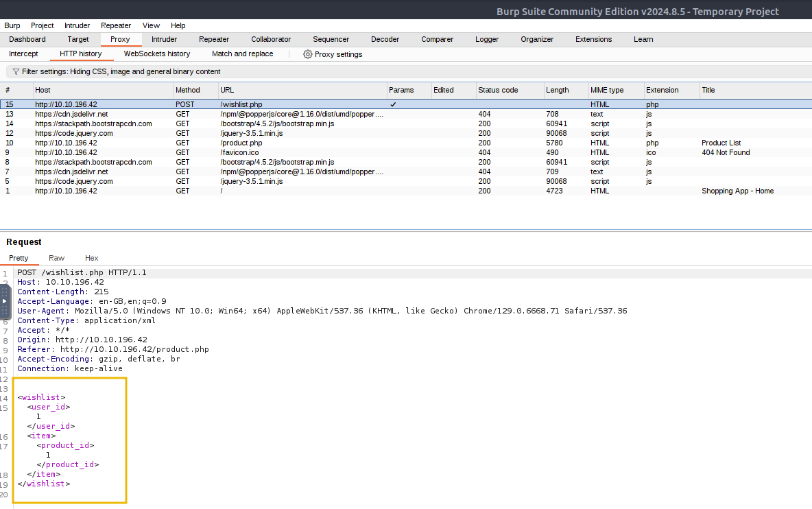
Task: Select the /product.php request row
Action: click(x=406, y=143)
